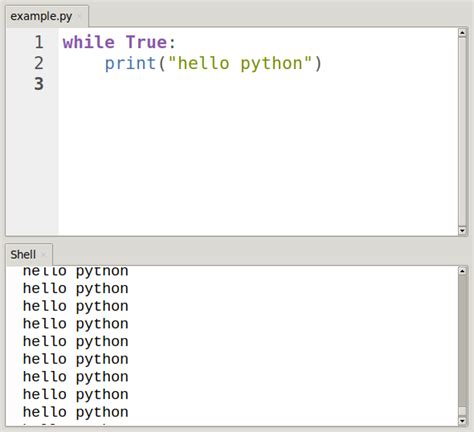Click last fully visible Shell output line

click(x=75, y=412)
